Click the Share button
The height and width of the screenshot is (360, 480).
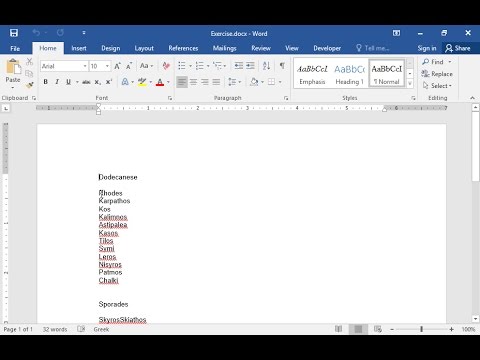458,48
